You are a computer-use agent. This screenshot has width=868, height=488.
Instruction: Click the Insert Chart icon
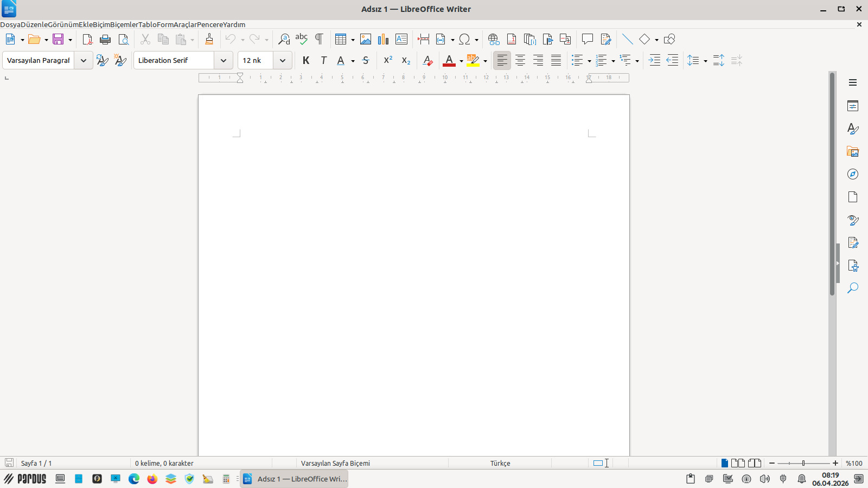pyautogui.click(x=383, y=39)
